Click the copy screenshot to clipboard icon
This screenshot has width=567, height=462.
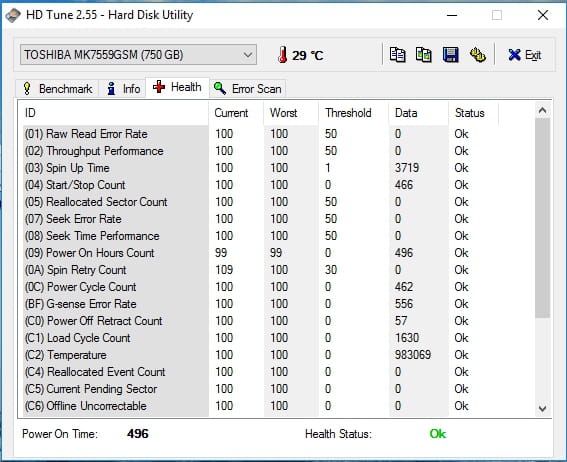[423, 55]
